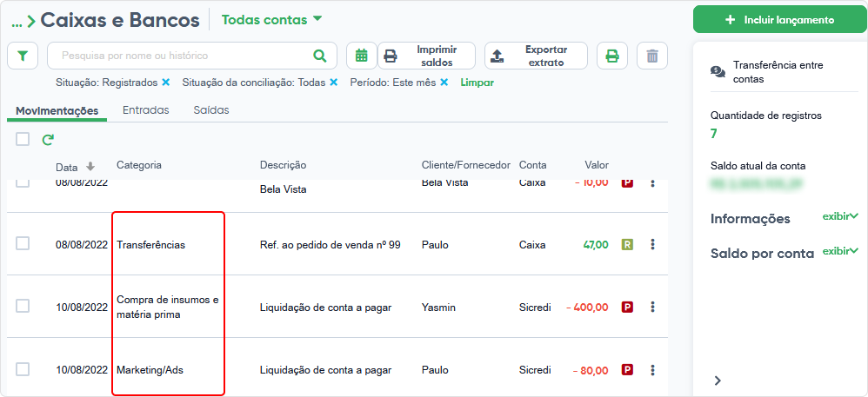Toggle the select-all checkbox above the table
Viewport: 868px width, 397px height.
(23, 139)
